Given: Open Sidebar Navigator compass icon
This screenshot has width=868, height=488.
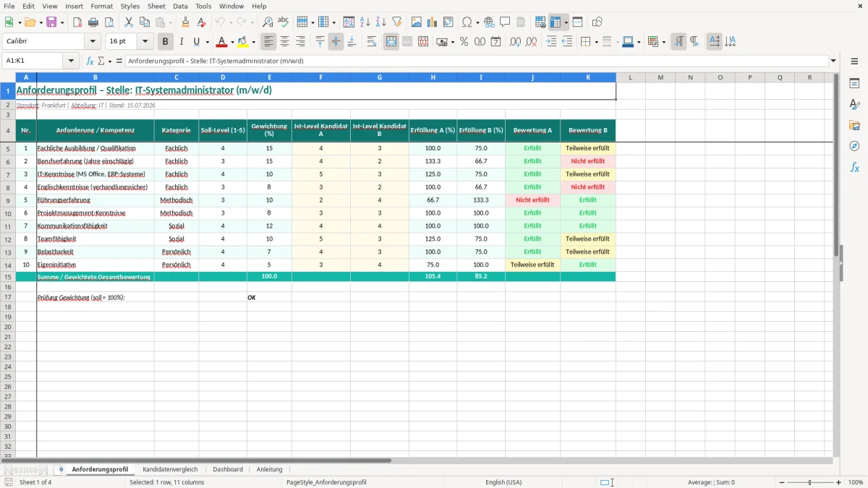Looking at the screenshot, I should (x=854, y=146).
